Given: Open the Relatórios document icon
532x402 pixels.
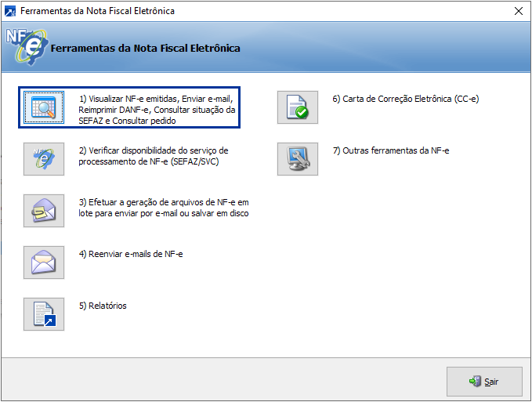Looking at the screenshot, I should (44, 314).
